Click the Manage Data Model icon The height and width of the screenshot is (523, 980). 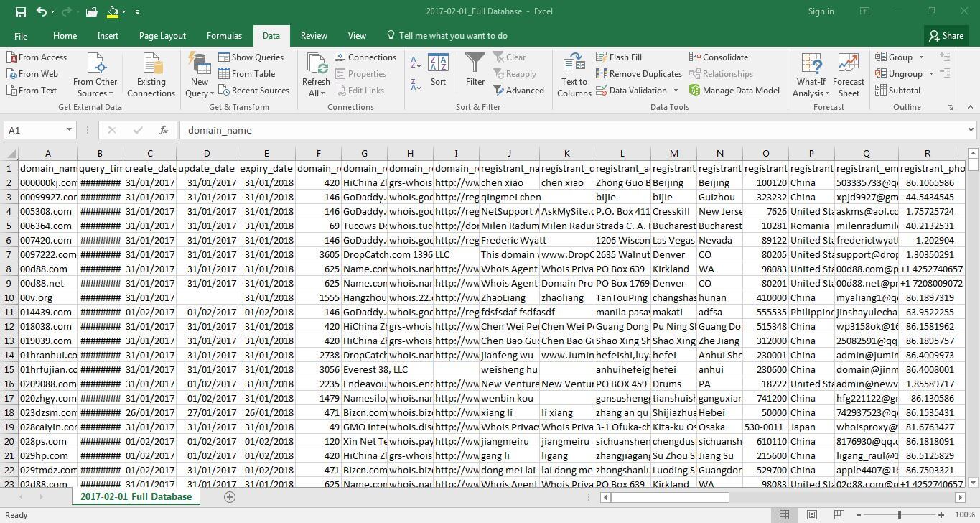(x=734, y=90)
